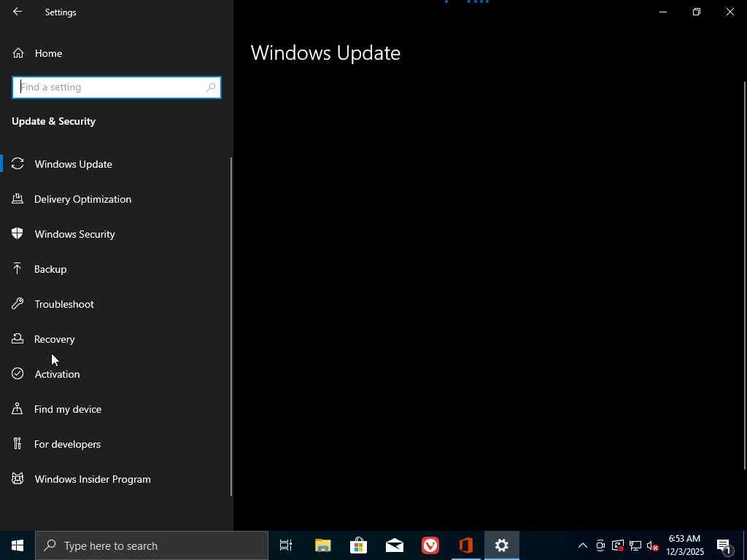Open File Explorer from taskbar

pyautogui.click(x=322, y=545)
